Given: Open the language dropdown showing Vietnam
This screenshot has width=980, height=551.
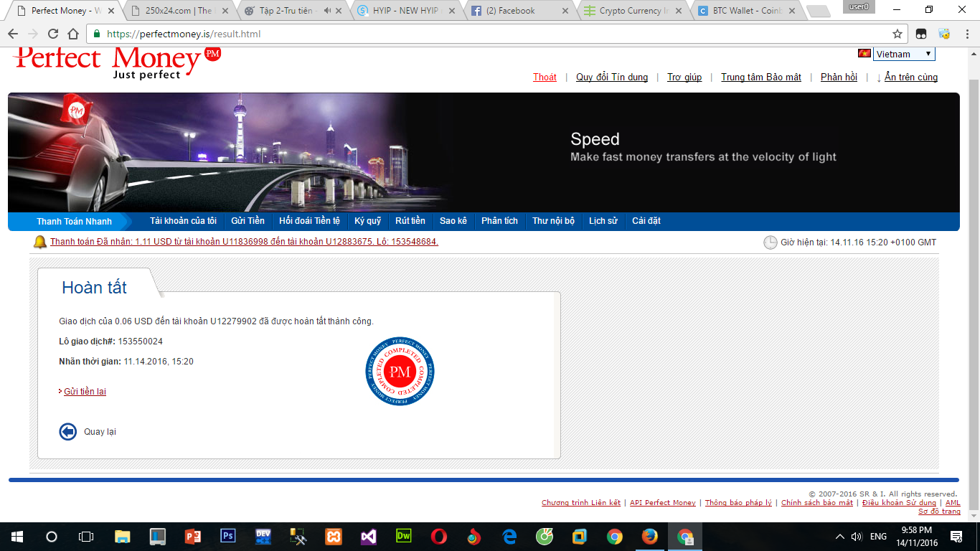Looking at the screenshot, I should pos(904,54).
